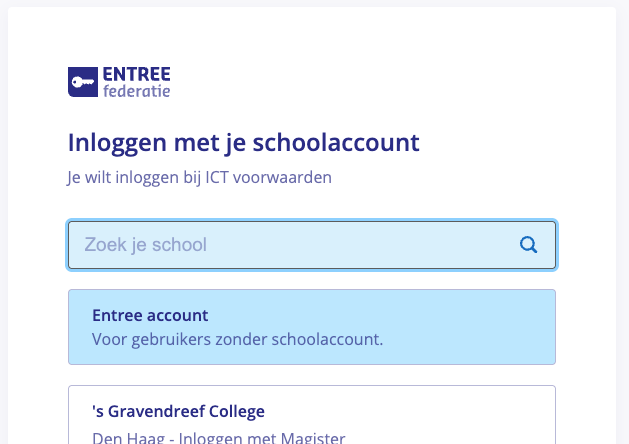The width and height of the screenshot is (629, 444).
Task: Click the ENTREE wordmark in the logo
Action: click(136, 75)
